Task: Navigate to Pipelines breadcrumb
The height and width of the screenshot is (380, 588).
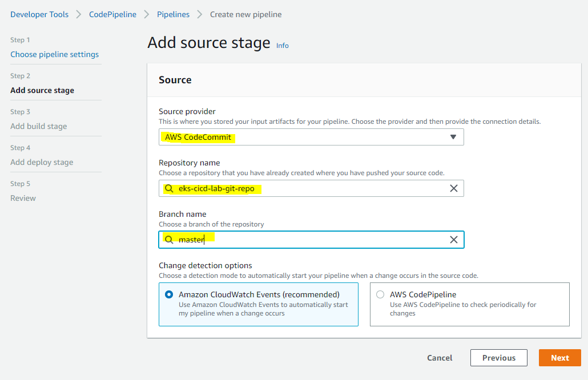Action: pyautogui.click(x=173, y=15)
